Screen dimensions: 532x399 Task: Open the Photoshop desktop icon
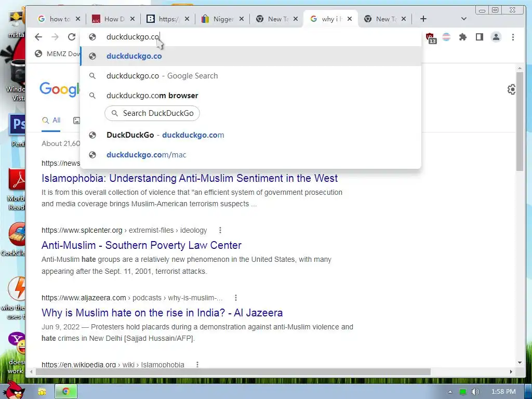click(x=17, y=125)
